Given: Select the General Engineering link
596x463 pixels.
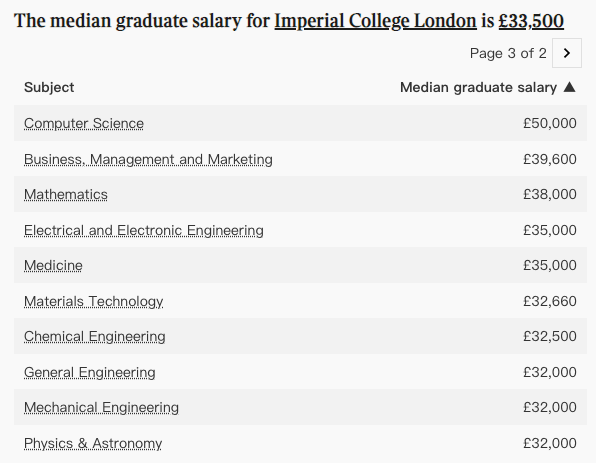Looking at the screenshot, I should (x=90, y=373).
